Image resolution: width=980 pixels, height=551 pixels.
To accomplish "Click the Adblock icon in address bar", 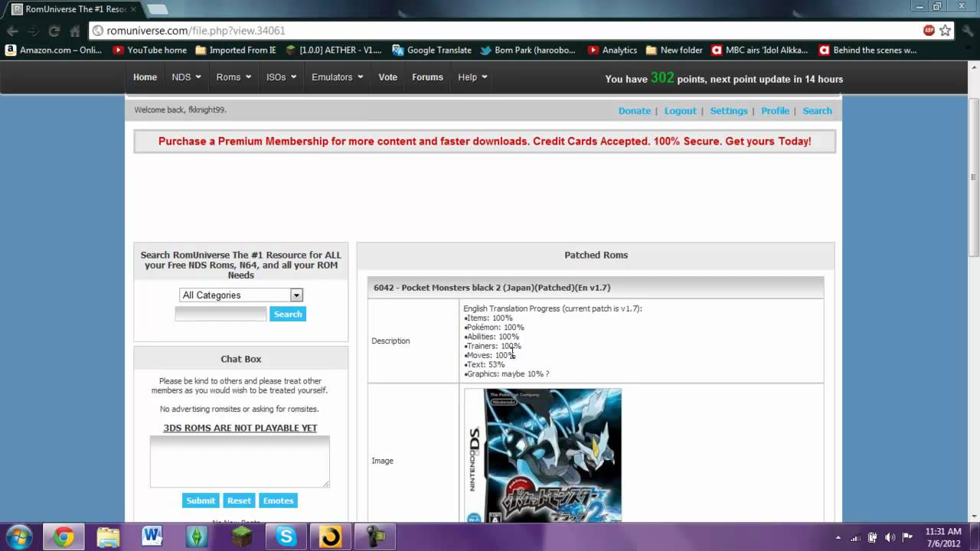I will click(x=929, y=31).
